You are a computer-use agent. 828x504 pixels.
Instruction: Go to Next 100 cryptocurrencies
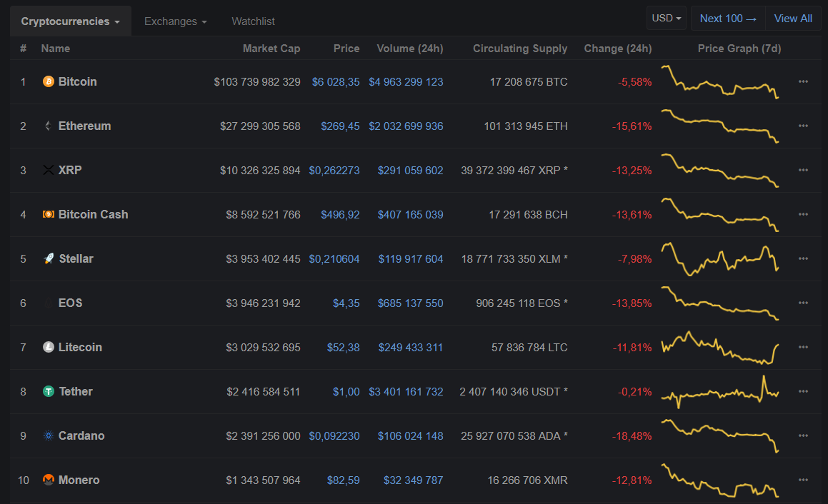click(727, 19)
